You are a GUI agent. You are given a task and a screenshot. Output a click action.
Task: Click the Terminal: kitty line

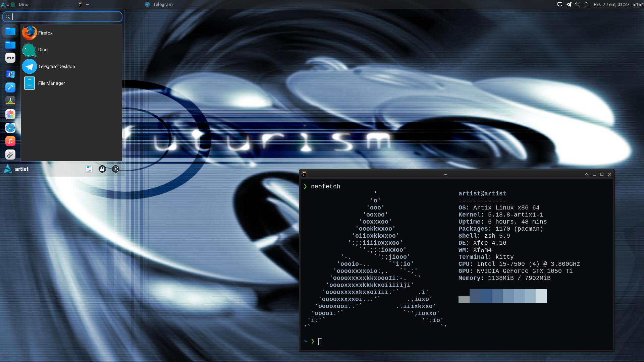click(486, 257)
